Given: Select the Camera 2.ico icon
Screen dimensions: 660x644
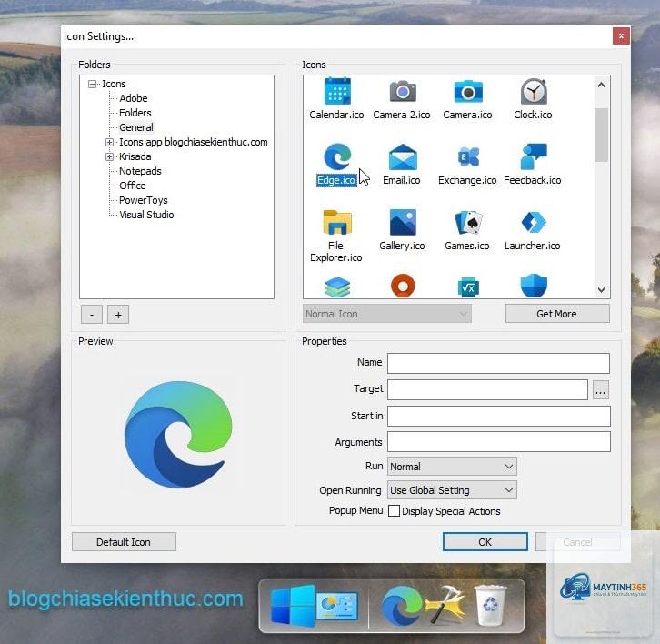Looking at the screenshot, I should 403,91.
